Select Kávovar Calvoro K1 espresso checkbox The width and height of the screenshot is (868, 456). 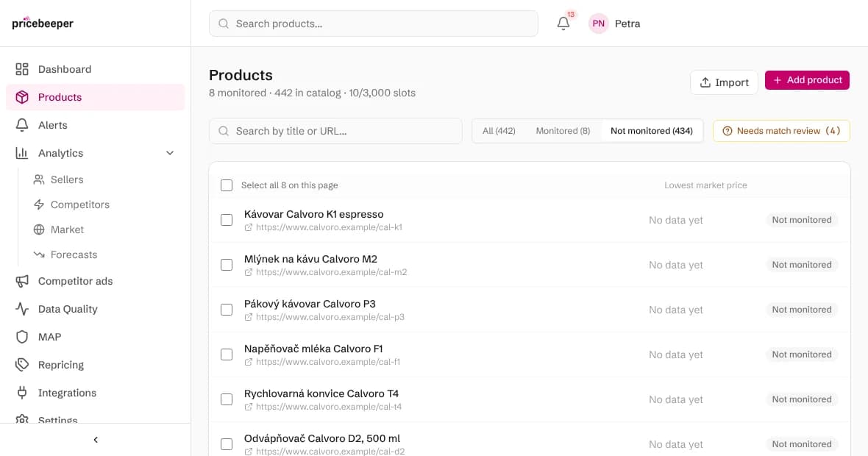click(227, 220)
